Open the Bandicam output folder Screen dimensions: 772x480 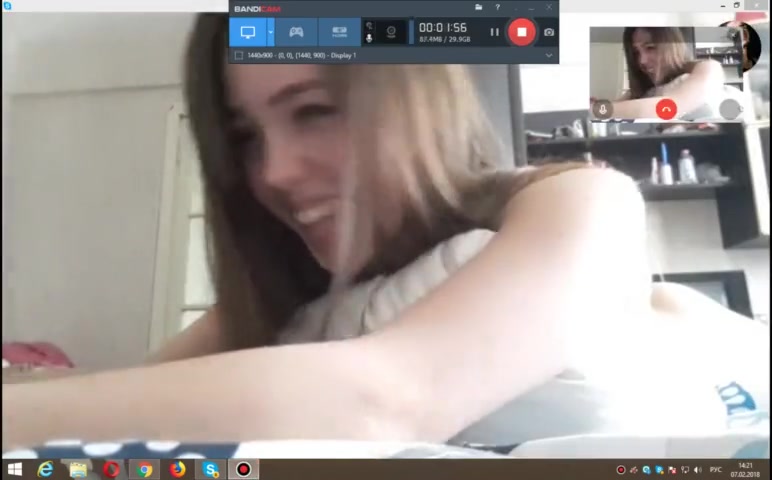(479, 8)
